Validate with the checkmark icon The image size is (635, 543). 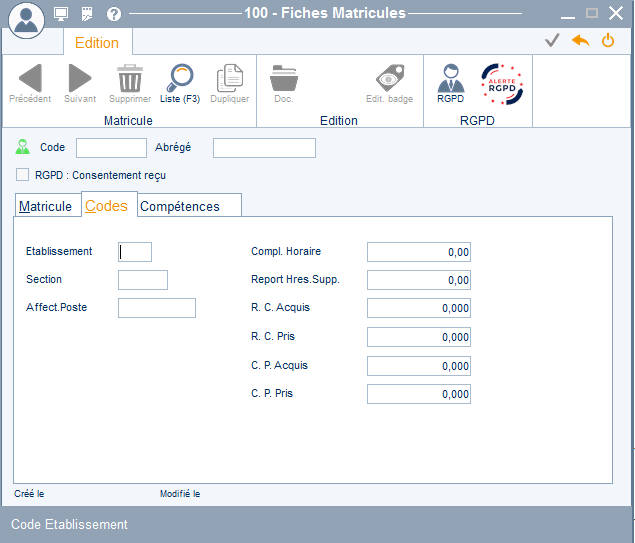tap(552, 40)
